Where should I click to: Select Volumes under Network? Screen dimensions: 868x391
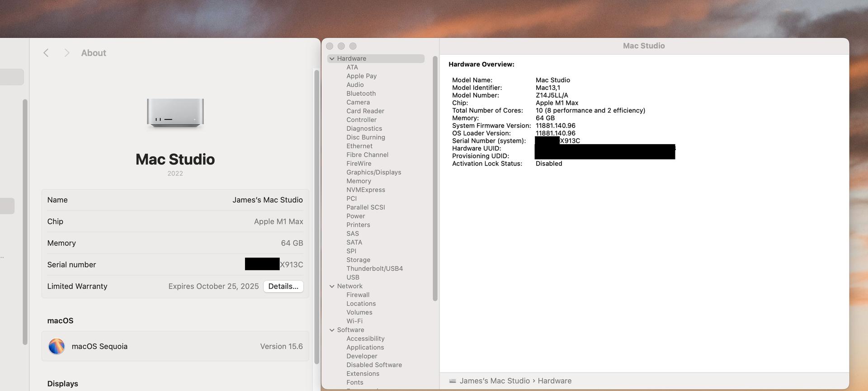coord(359,312)
